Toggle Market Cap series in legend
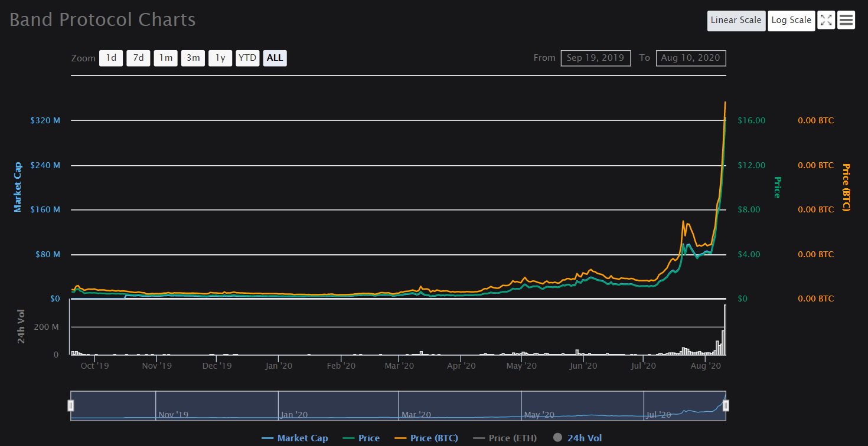This screenshot has width=868, height=446. [x=295, y=438]
